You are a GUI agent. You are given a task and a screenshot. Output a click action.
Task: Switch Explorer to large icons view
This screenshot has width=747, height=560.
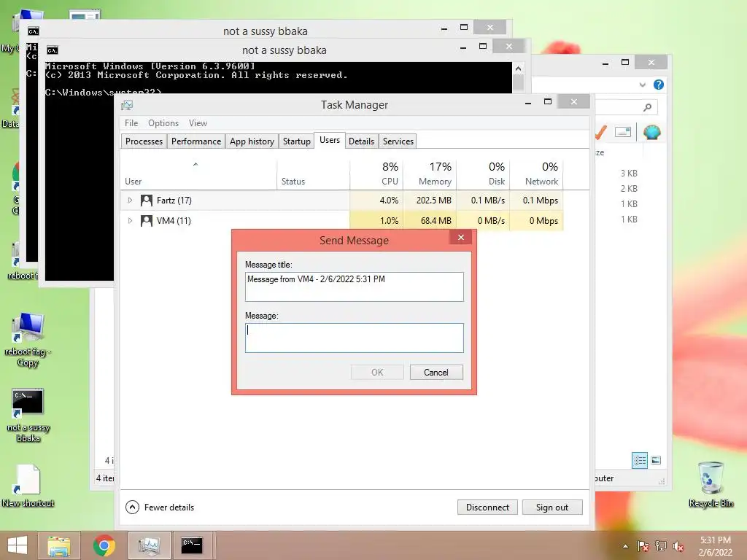pos(656,460)
